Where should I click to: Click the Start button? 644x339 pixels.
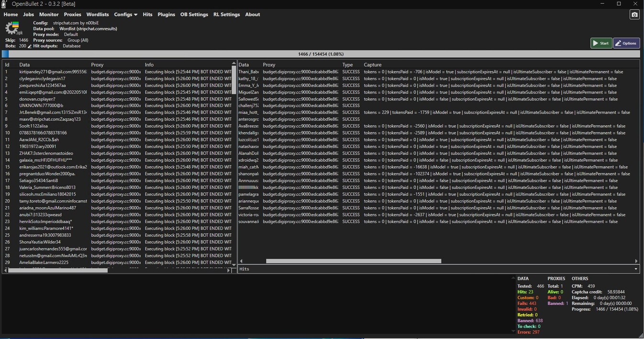coord(601,43)
